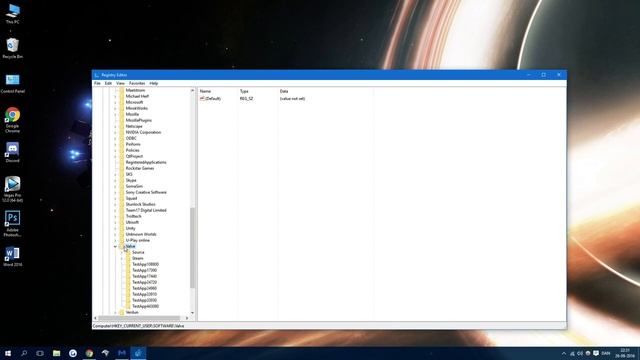Viewport: 640px width, 360px height.
Task: Expand the Mozilla registry key
Action: 116,114
